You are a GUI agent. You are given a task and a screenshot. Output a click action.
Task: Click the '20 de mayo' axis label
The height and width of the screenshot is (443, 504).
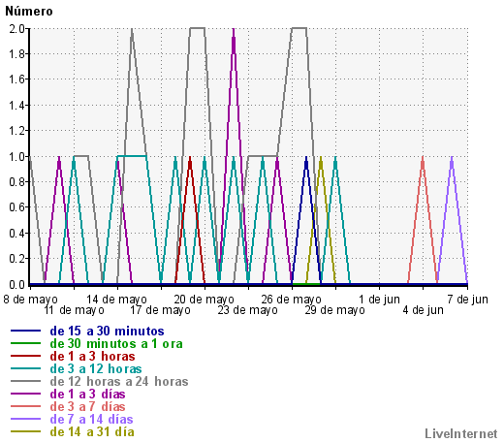pos(205,300)
